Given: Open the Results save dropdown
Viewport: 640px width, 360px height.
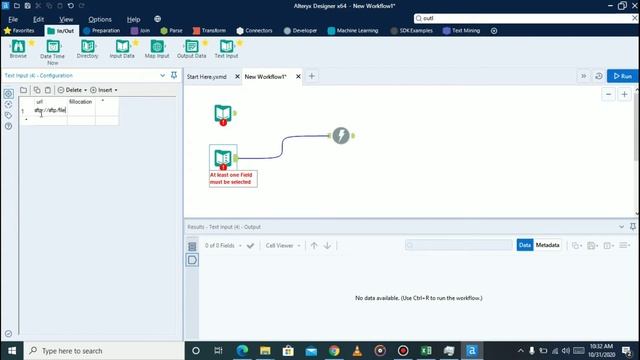Looking at the screenshot, I should [592, 245].
